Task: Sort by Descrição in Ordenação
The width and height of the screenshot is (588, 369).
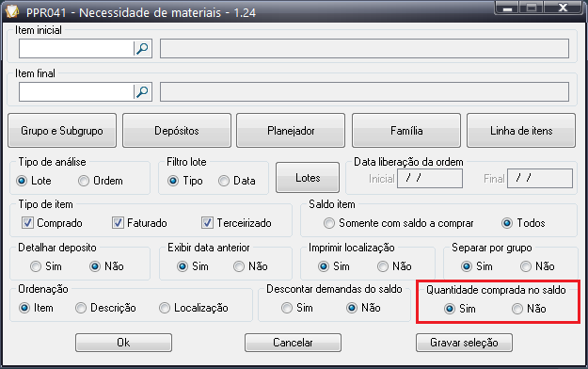Action: click(81, 308)
